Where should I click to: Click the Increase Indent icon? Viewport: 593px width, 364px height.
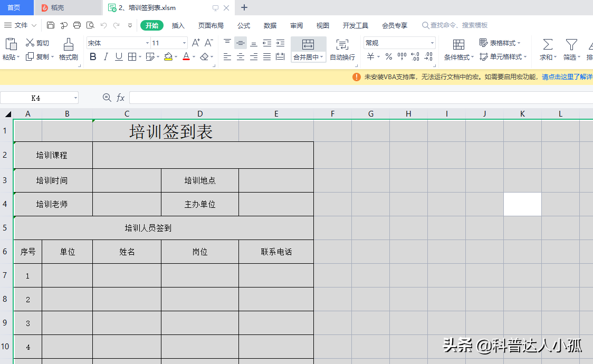pos(280,43)
